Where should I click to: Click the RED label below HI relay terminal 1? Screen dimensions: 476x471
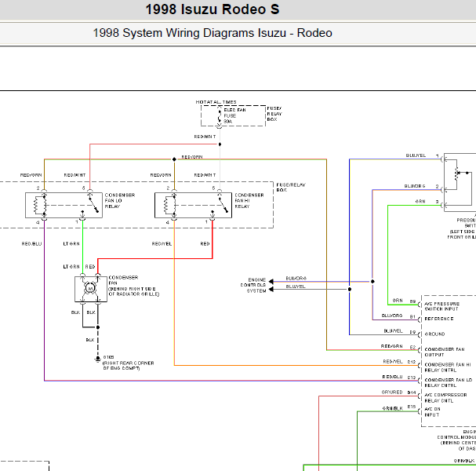[x=205, y=243]
